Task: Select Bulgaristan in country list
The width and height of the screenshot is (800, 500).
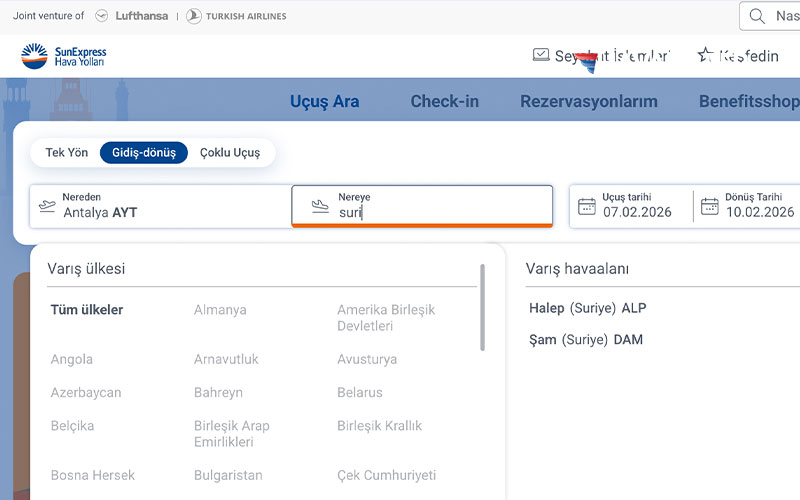Action: (x=228, y=475)
